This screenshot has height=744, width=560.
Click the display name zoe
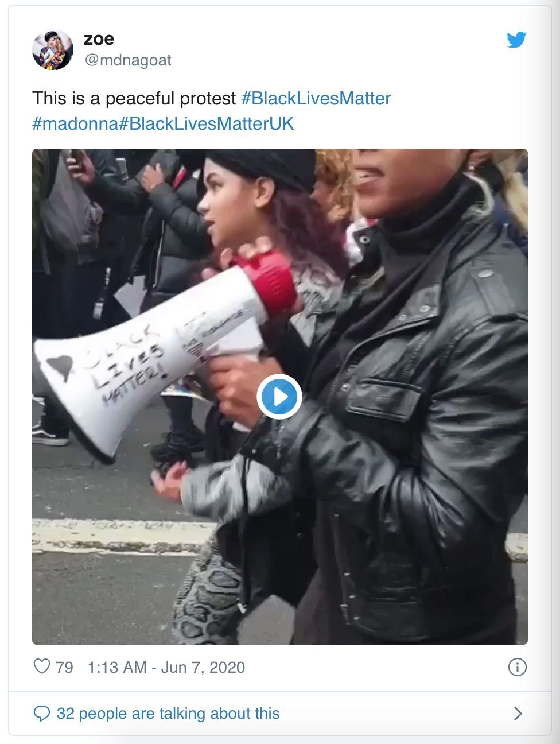click(x=99, y=39)
